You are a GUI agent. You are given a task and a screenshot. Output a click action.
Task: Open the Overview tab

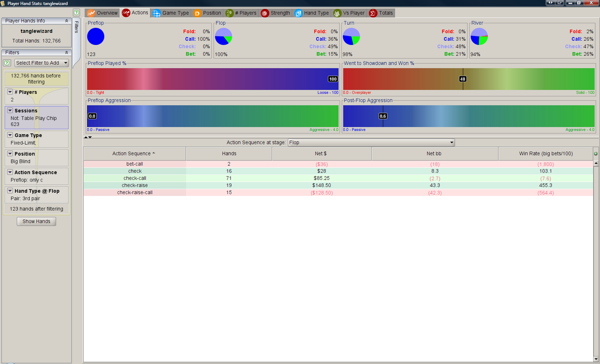[102, 13]
